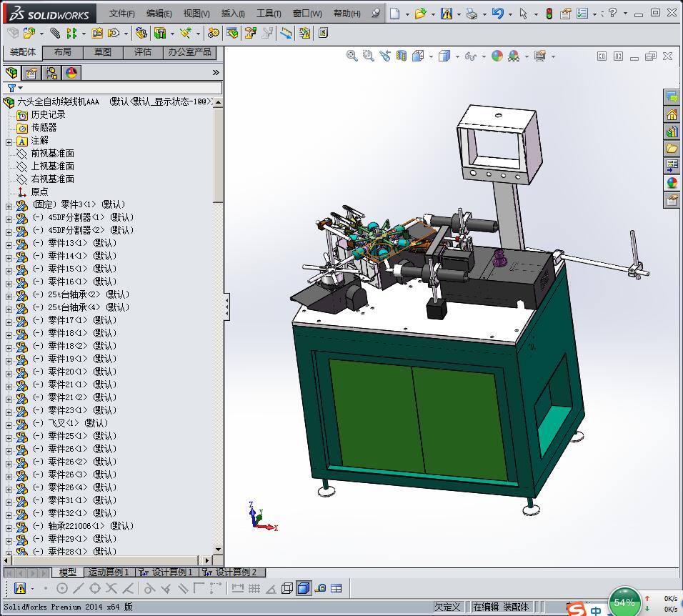Viewport: 683px width, 616px height.
Task: Open the ConfigurationManager tab icon in left panel
Action: [x=51, y=72]
